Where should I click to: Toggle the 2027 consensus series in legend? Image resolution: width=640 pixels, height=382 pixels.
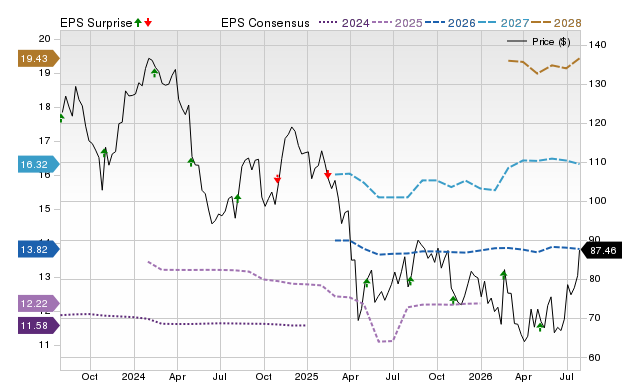click(x=503, y=23)
